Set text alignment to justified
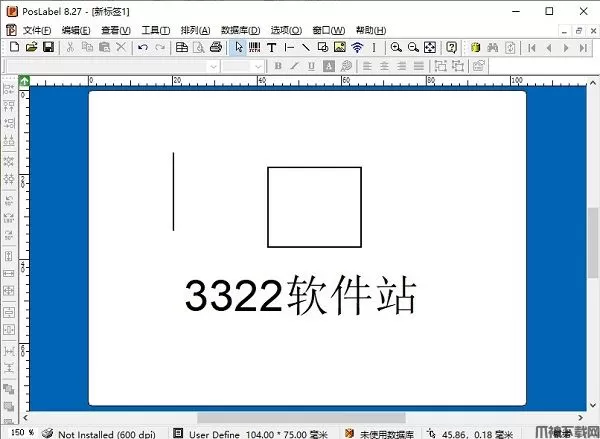This screenshot has height=439, width=600. (x=419, y=66)
